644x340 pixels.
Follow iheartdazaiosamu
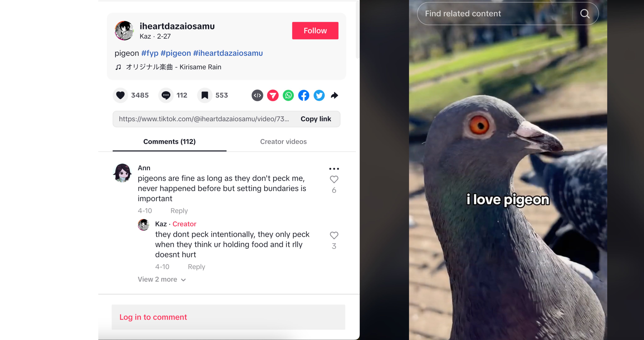point(315,31)
